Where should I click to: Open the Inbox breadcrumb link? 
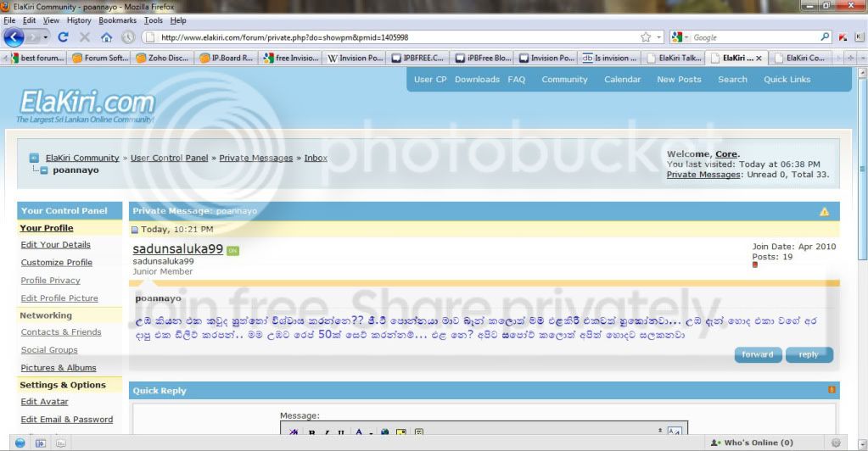click(x=316, y=158)
